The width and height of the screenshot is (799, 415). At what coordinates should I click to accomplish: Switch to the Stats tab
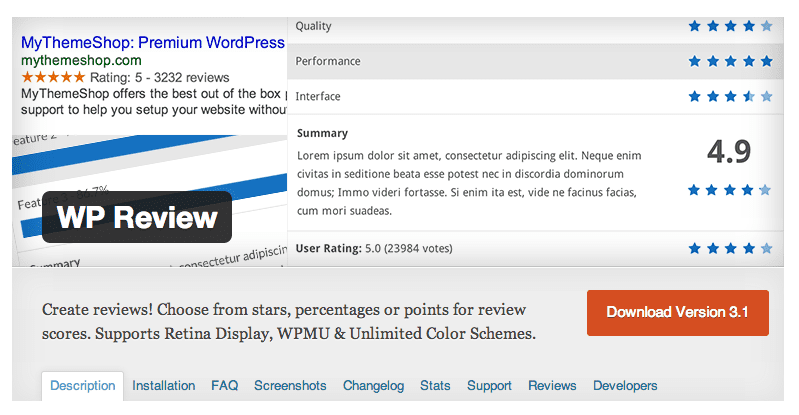click(435, 386)
